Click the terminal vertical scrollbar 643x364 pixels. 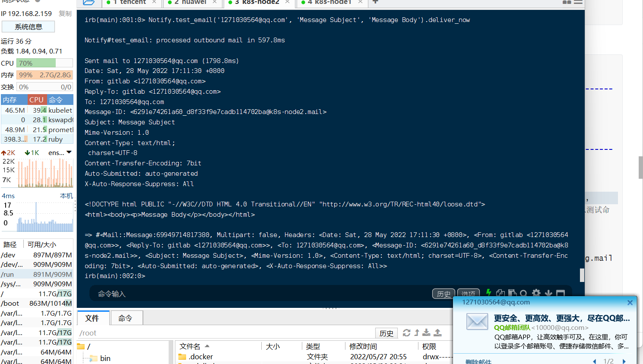click(x=582, y=275)
